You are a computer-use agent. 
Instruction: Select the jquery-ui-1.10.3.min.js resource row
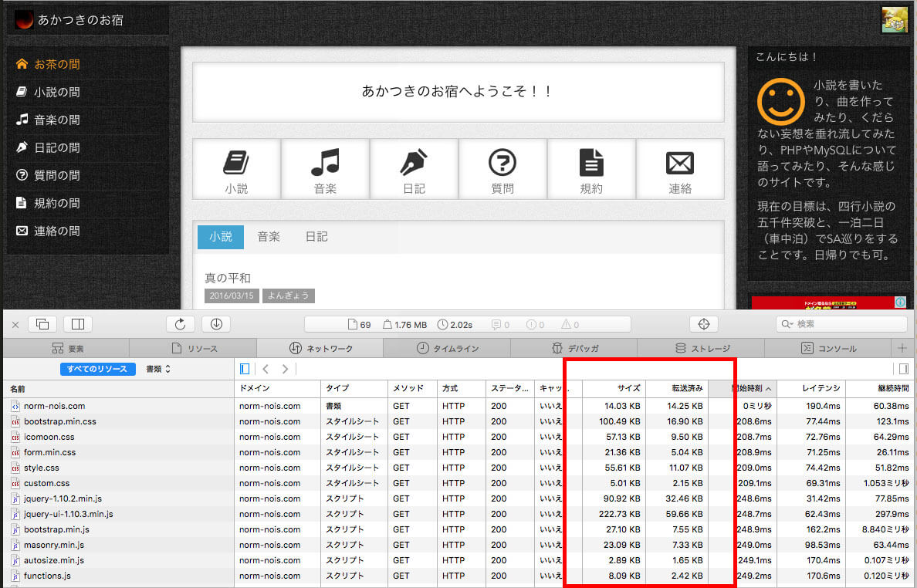[x=68, y=514]
